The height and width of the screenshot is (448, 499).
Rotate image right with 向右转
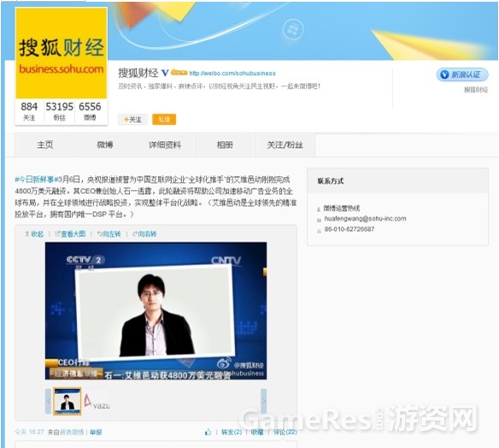[x=144, y=234]
